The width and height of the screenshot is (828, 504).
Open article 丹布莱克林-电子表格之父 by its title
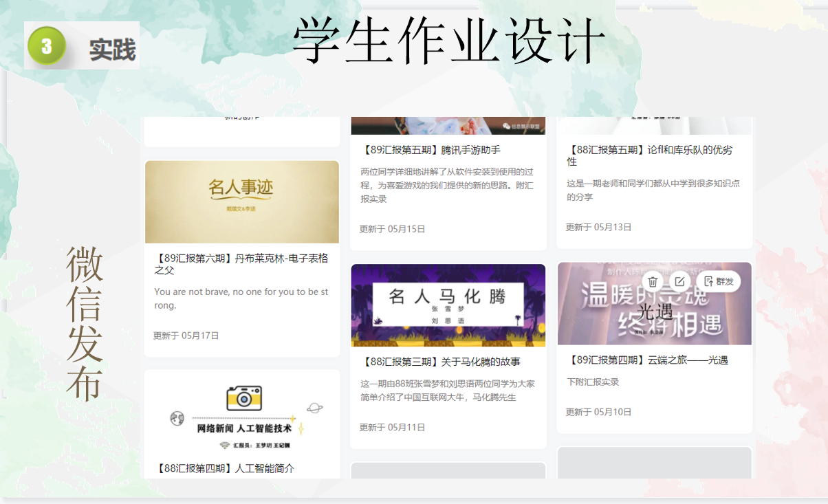point(241,264)
